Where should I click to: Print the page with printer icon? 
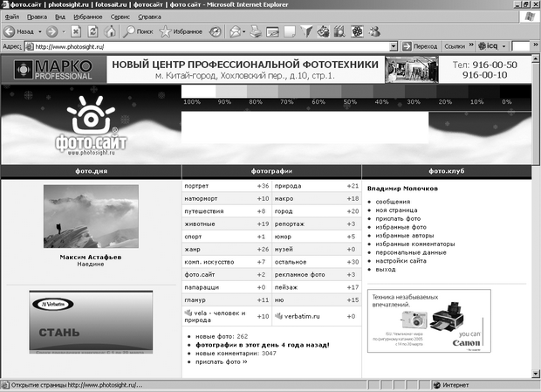point(256,31)
